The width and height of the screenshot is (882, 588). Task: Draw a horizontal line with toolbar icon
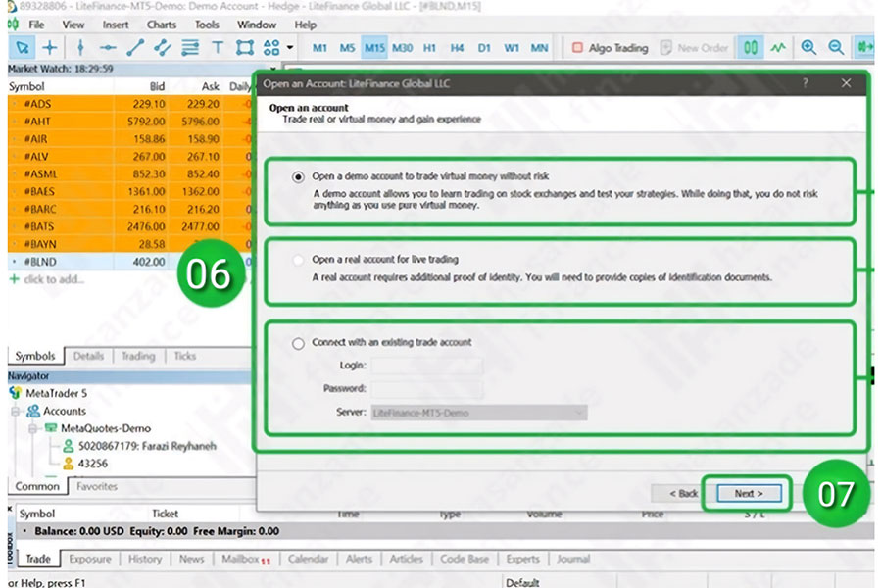point(108,48)
